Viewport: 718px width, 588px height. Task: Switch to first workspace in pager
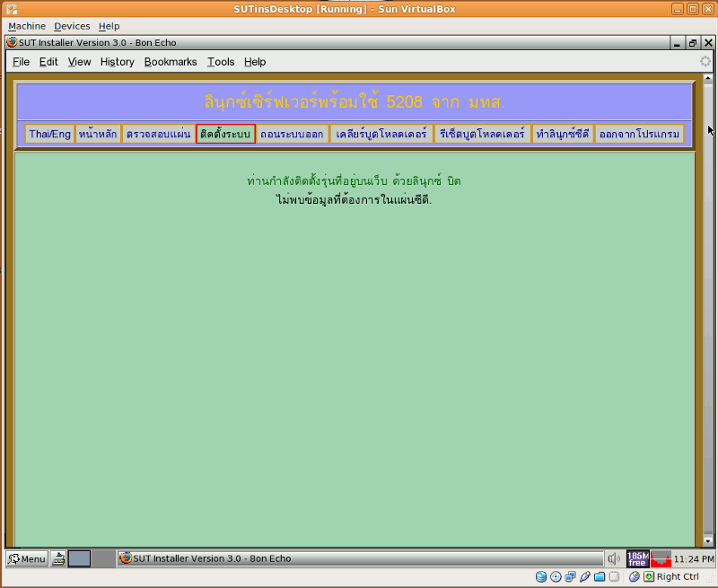(x=79, y=558)
